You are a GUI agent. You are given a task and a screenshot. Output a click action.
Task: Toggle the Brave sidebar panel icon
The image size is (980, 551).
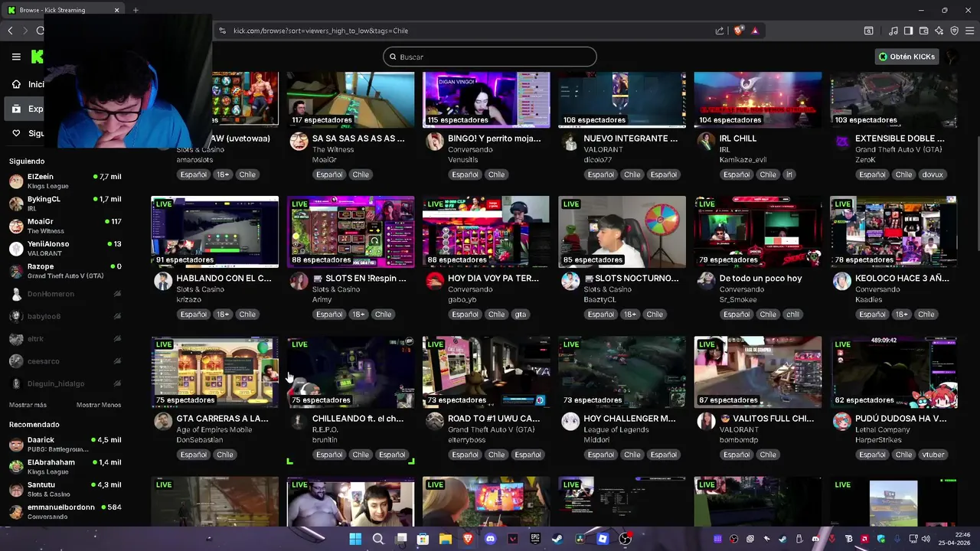[908, 31]
